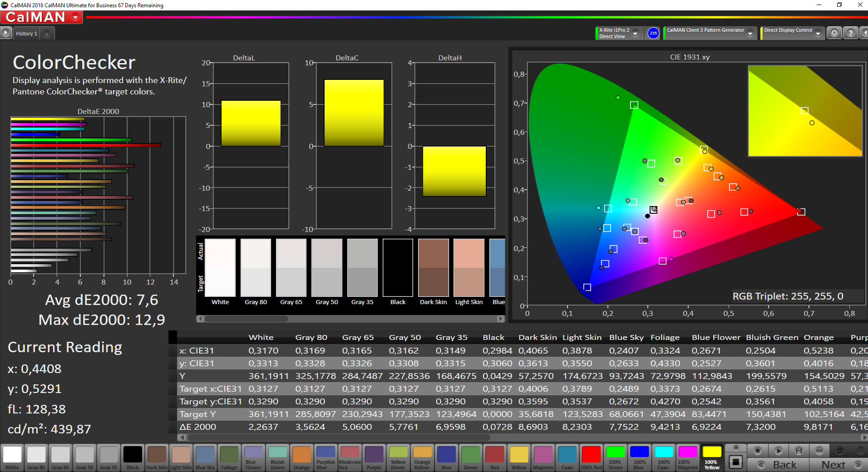Screen dimensions: 868x472
Task: Click the data table horizontal scrollbar
Action: pos(339,438)
